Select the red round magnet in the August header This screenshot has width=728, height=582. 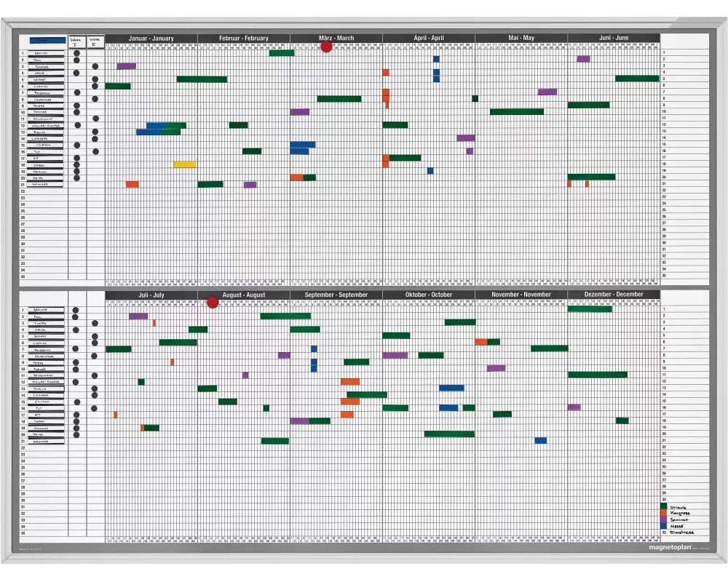click(x=213, y=302)
